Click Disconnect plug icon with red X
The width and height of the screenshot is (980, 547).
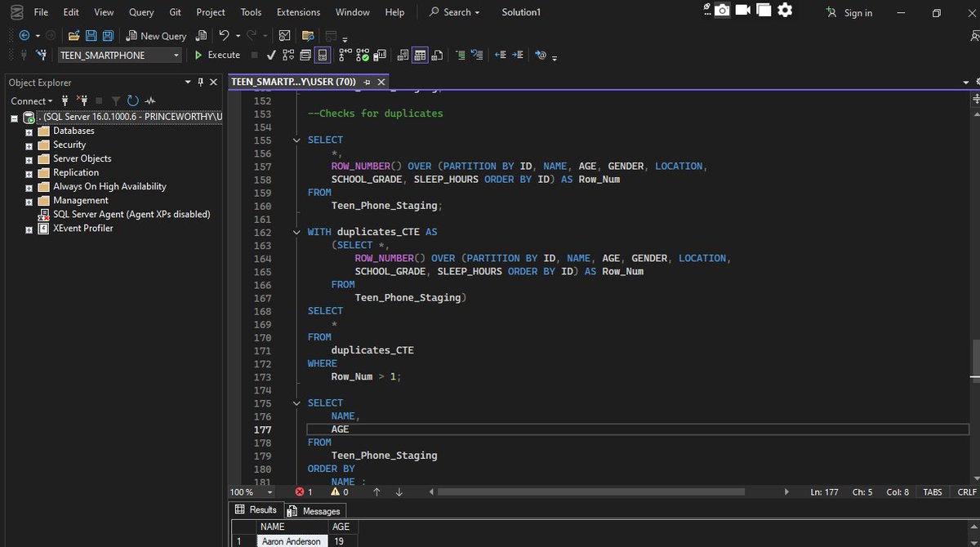(x=81, y=100)
